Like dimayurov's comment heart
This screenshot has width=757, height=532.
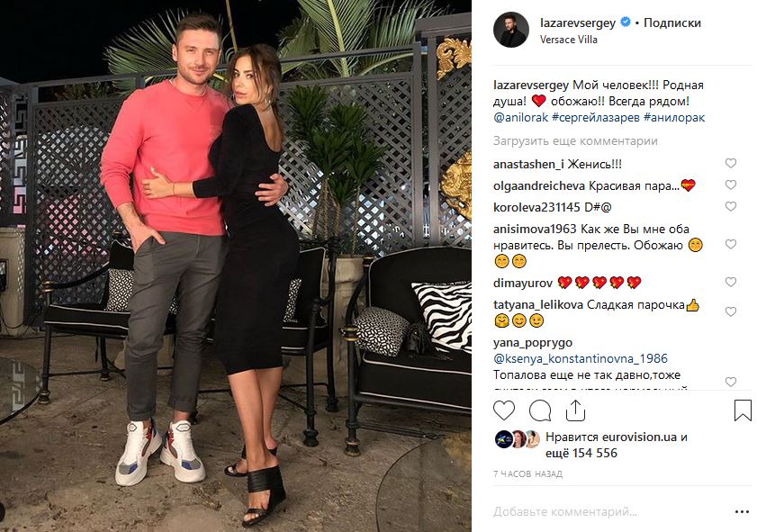(x=731, y=282)
